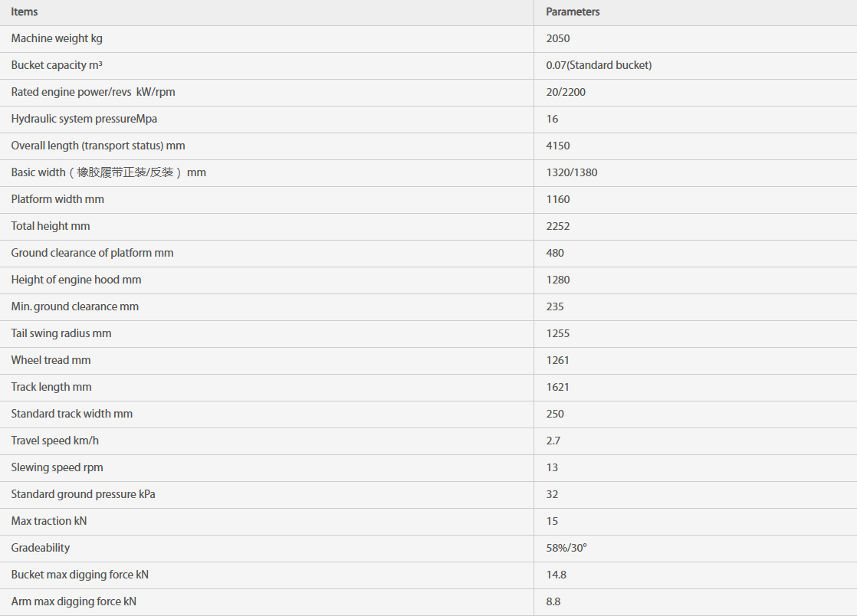Select the Platform width mm label

coord(57,199)
